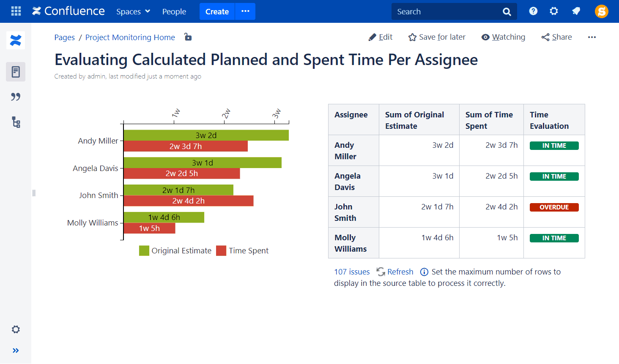Screen dimensions: 619x364
Task: Click the Create button
Action: (x=217, y=11)
